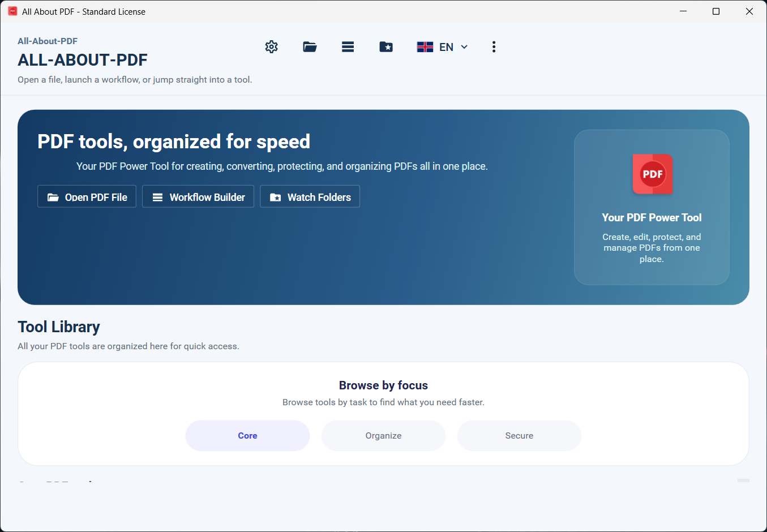Image resolution: width=767 pixels, height=532 pixels.
Task: Click the banner subtitle about creating, converting PDFs
Action: tap(282, 166)
